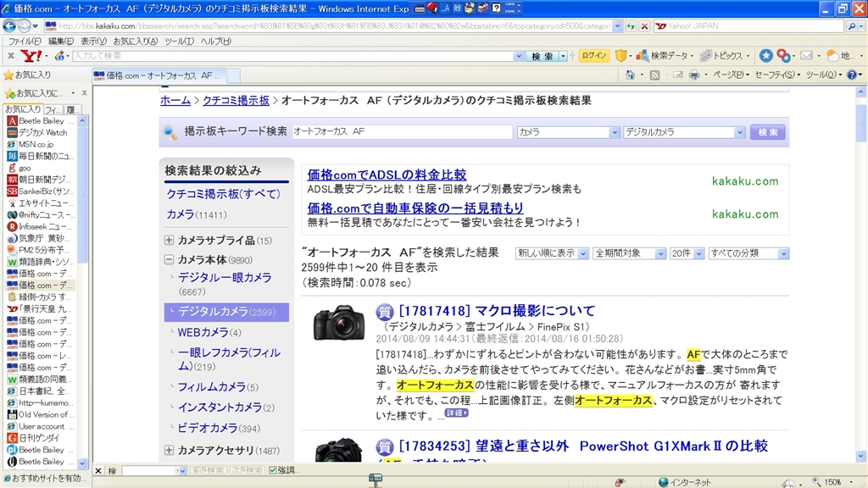Image resolution: width=868 pixels, height=488 pixels.
Task: Expand the カメラアクセサリ category
Action: (169, 451)
